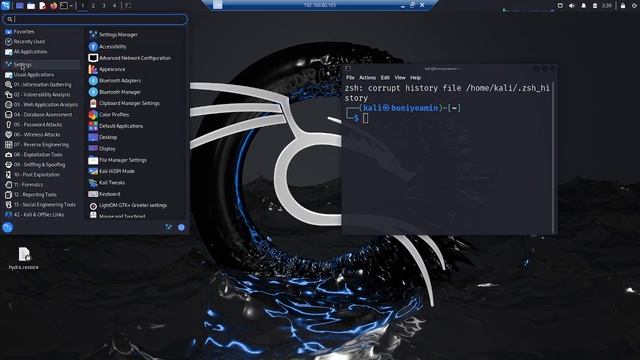
Task: Click the session gear button in the menu footer
Action: (181, 227)
